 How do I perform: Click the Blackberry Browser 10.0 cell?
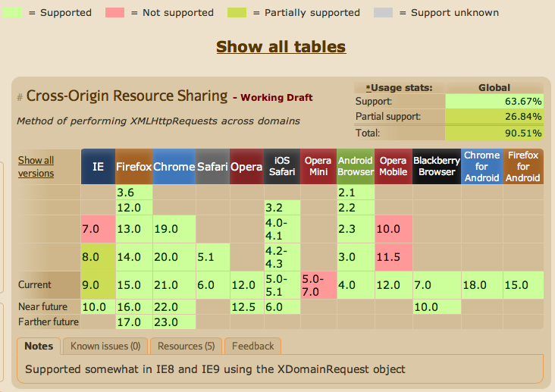[437, 306]
